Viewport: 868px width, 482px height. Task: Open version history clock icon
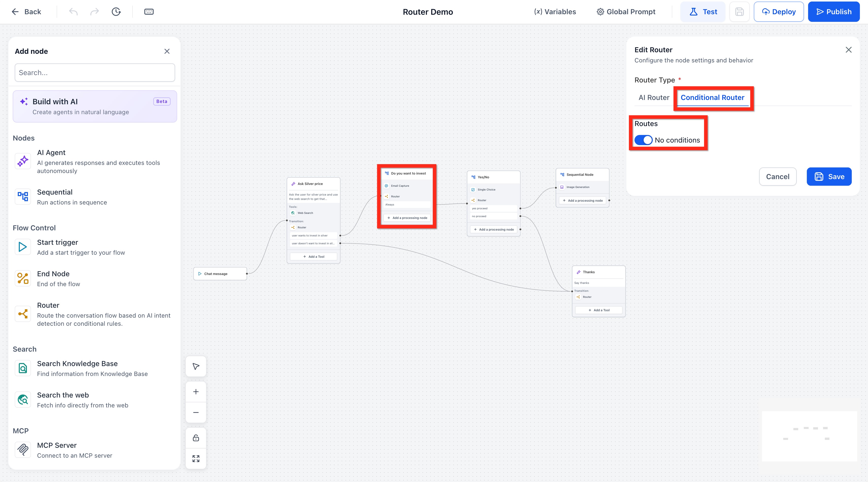[x=116, y=12]
